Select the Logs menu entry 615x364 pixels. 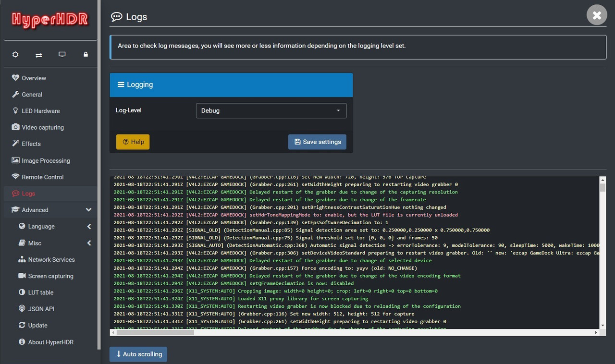pos(50,194)
